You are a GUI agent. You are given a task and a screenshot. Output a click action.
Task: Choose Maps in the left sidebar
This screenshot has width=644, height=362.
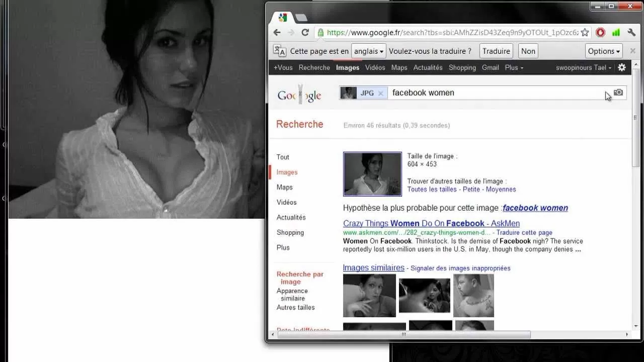pyautogui.click(x=284, y=187)
